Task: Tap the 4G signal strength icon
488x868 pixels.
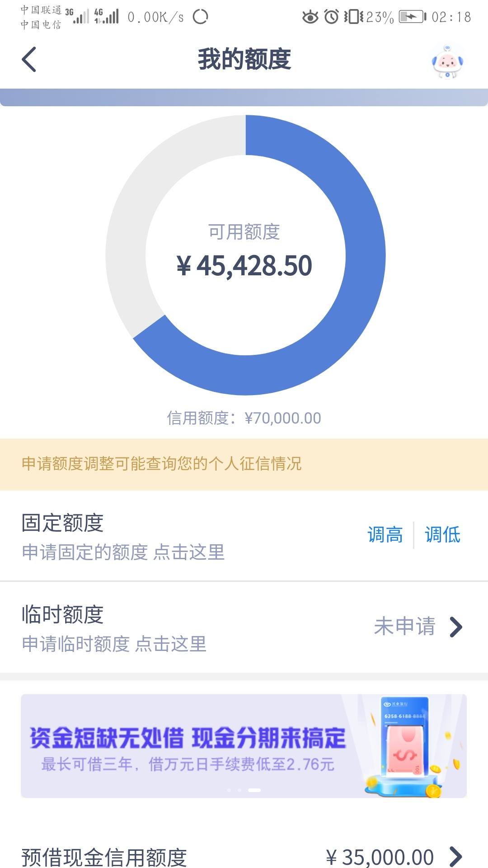Action: pyautogui.click(x=106, y=16)
